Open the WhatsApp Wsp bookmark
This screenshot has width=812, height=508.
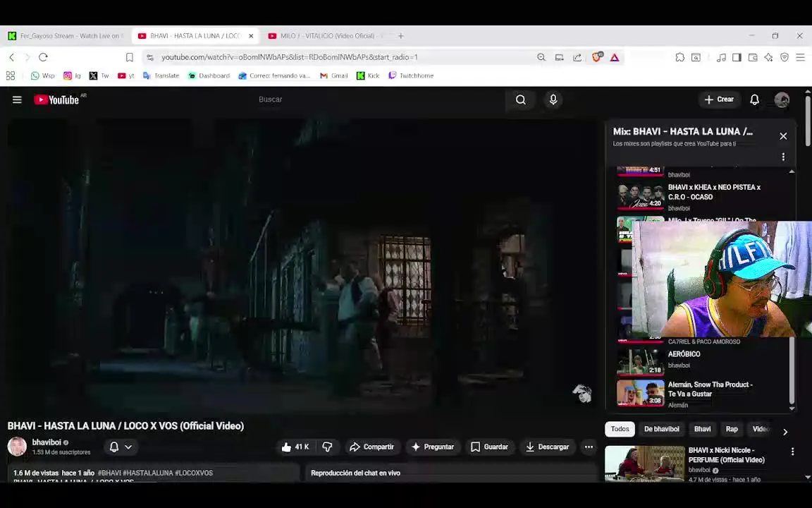point(43,75)
